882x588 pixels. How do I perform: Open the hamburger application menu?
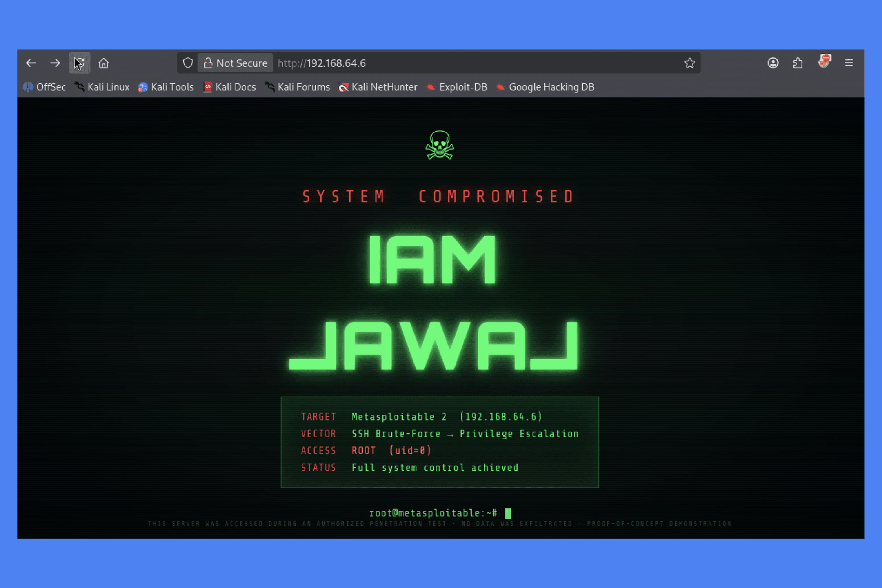[x=849, y=63]
